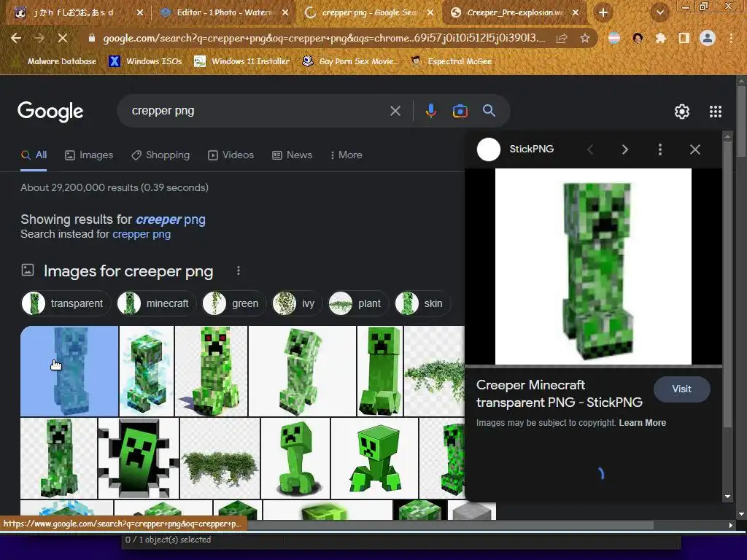This screenshot has width=747, height=560.
Task: Switch to the News search tab
Action: click(292, 155)
